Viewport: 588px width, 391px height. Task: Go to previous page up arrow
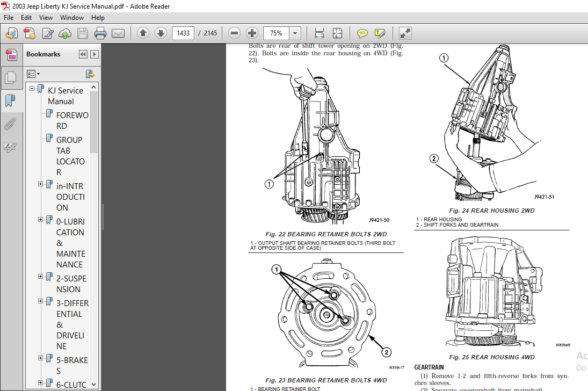pos(143,33)
